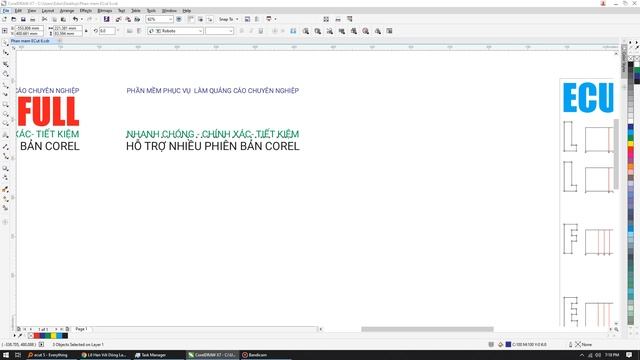Viewport: 640px width, 360px height.
Task: Open the zoom level dropdown
Action: pyautogui.click(x=171, y=19)
